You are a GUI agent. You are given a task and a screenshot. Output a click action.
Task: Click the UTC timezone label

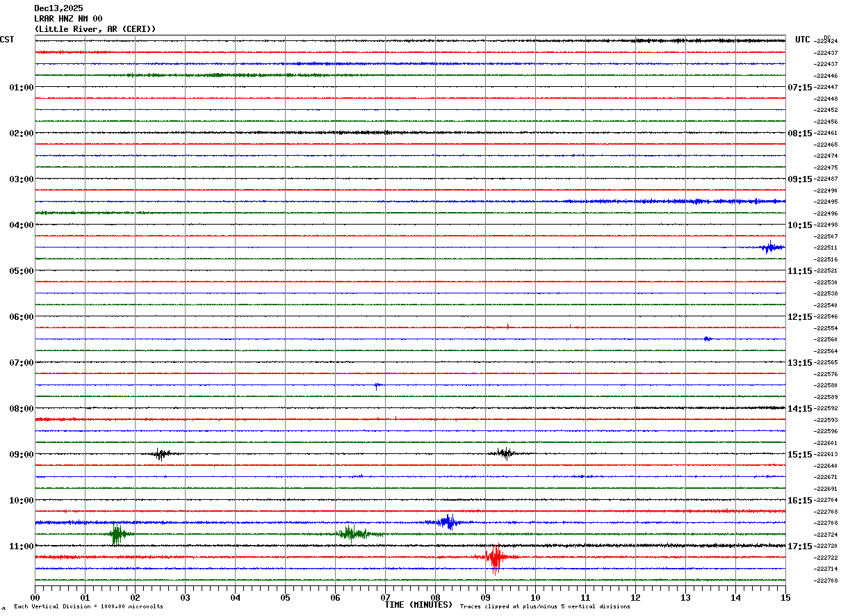(x=803, y=40)
